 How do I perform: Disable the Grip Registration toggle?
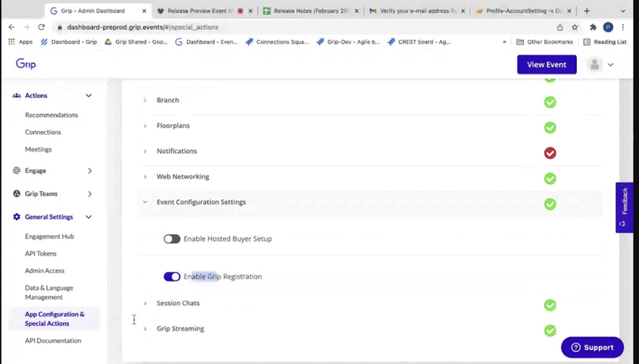tap(172, 277)
